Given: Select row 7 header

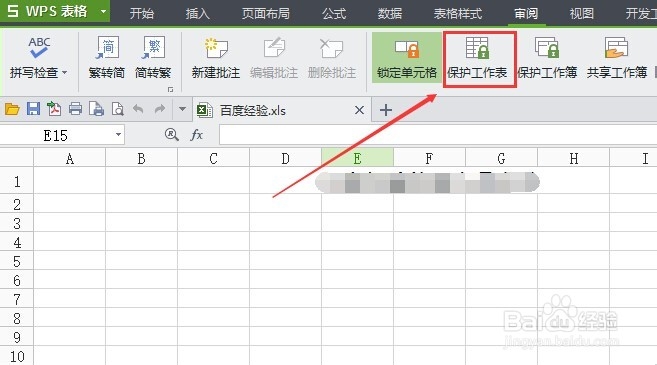Looking at the screenshot, I should [x=17, y=299].
